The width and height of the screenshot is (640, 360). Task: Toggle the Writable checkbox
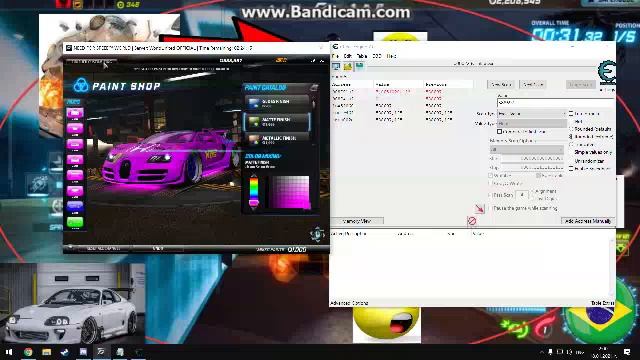click(491, 176)
